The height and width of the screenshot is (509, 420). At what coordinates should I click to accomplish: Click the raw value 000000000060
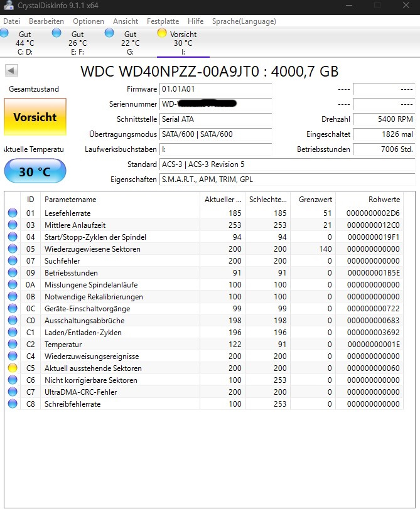pyautogui.click(x=373, y=368)
